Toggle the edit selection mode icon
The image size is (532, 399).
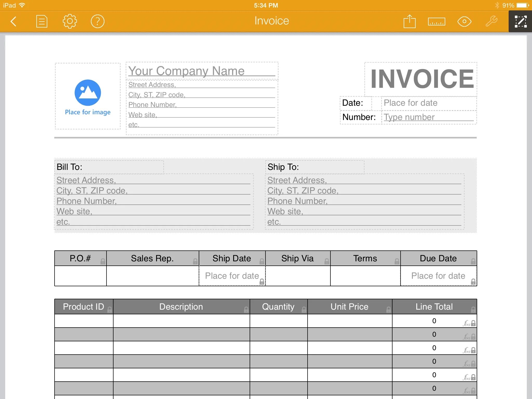coord(520,21)
